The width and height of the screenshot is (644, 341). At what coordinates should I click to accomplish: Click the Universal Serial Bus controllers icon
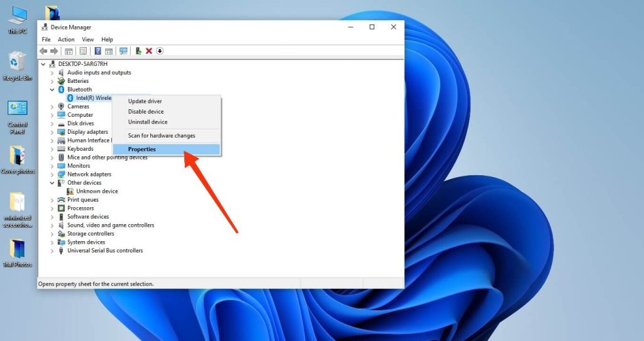coord(61,251)
